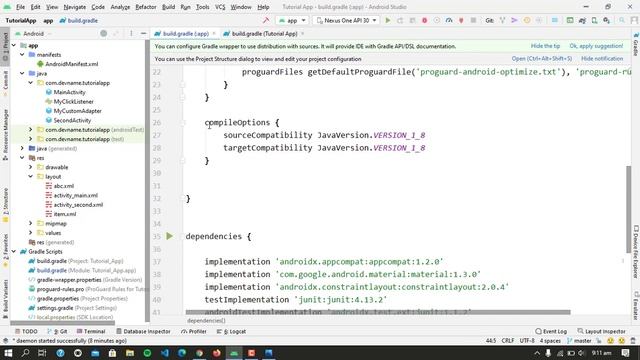
Task: Select AndroidManifest.xml in the project tree
Action: (71, 64)
